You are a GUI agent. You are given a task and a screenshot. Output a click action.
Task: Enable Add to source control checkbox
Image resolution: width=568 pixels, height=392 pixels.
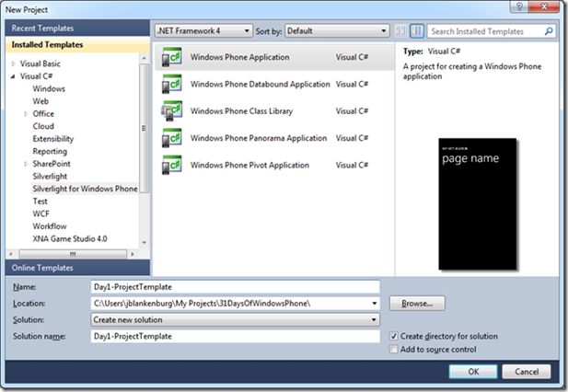tap(394, 350)
